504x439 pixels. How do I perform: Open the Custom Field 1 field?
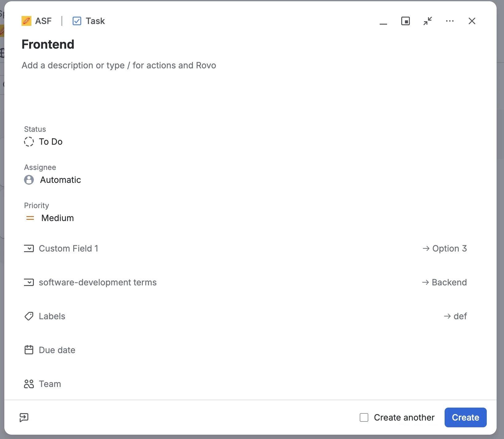point(69,248)
